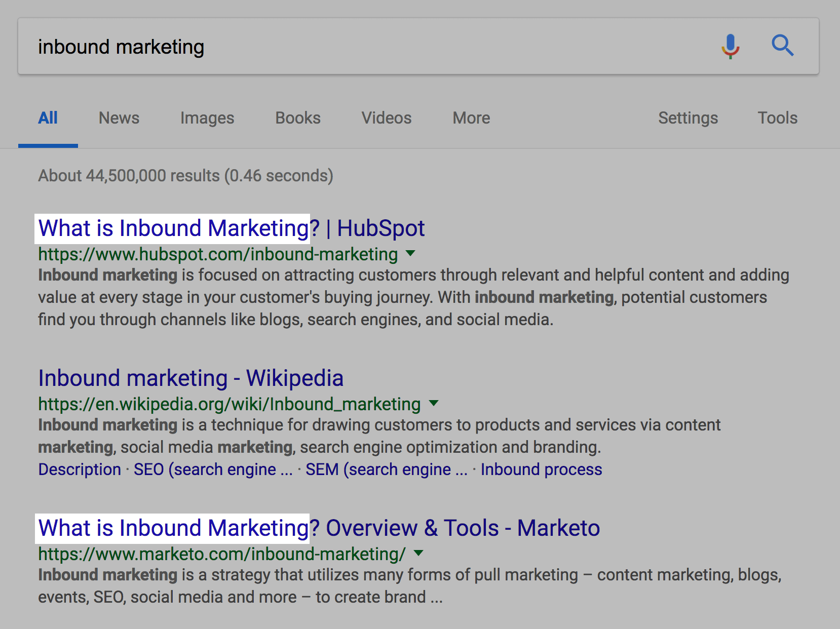Open the Books tab
Image resolution: width=840 pixels, height=629 pixels.
tap(298, 118)
